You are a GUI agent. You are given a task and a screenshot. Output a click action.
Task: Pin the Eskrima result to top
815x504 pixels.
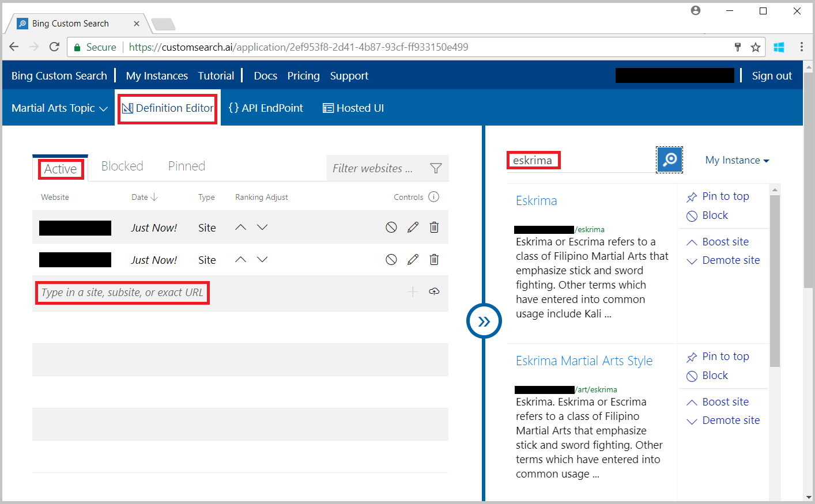click(x=718, y=196)
